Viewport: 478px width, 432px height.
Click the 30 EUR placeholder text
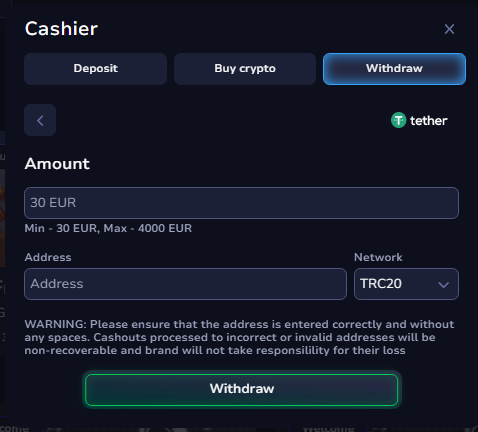[x=53, y=203]
